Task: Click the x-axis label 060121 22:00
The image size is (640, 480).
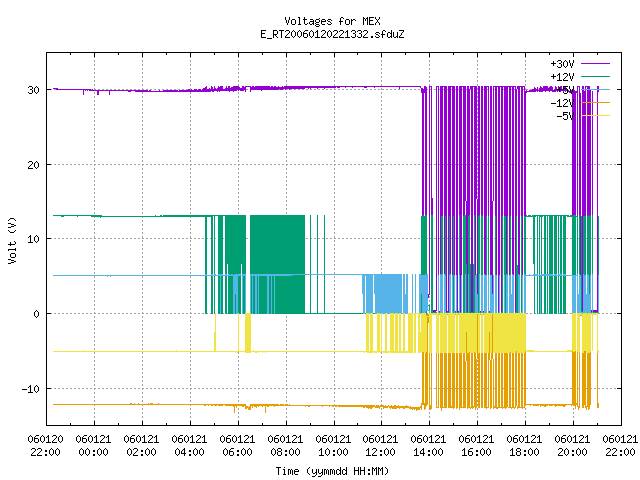Action: (x=620, y=446)
